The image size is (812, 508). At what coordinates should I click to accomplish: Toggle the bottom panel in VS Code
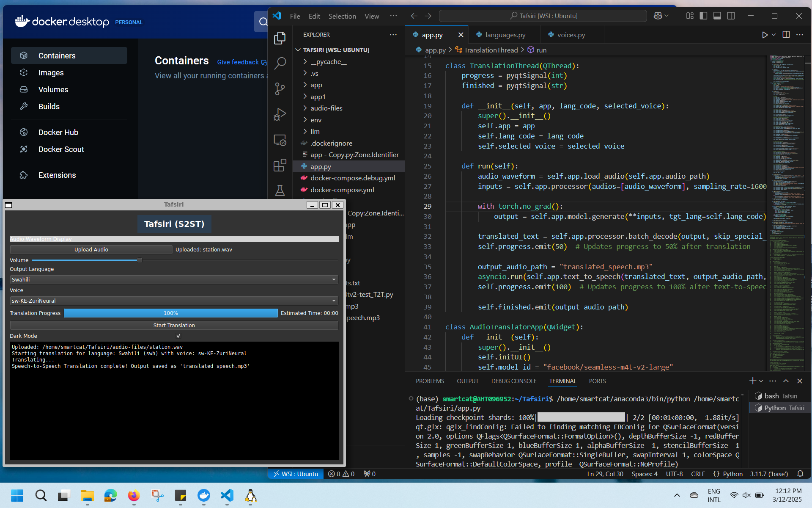pos(717,16)
